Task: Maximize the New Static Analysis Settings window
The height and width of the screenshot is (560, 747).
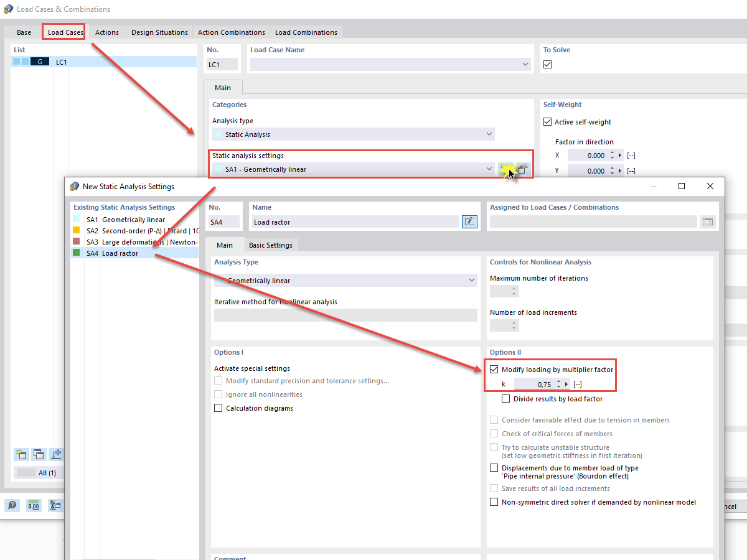Action: click(x=682, y=186)
